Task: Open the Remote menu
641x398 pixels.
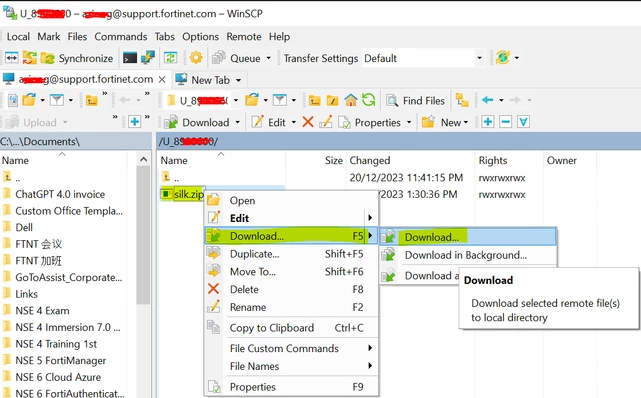Action: 244,37
